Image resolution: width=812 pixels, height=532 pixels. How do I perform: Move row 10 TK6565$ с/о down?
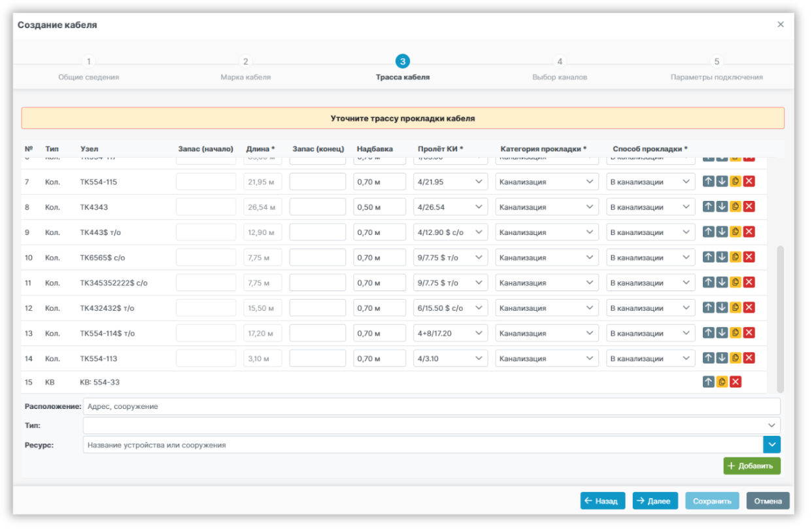tap(722, 257)
